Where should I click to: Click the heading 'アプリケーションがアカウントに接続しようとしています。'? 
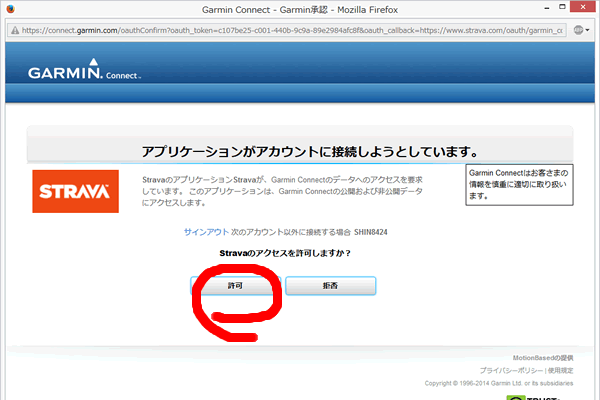pos(310,152)
